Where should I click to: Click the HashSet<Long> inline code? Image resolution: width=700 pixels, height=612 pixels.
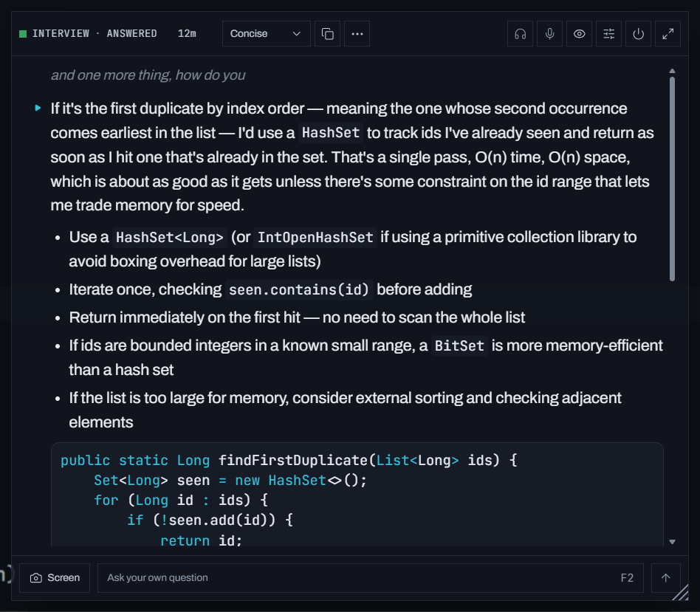point(170,238)
